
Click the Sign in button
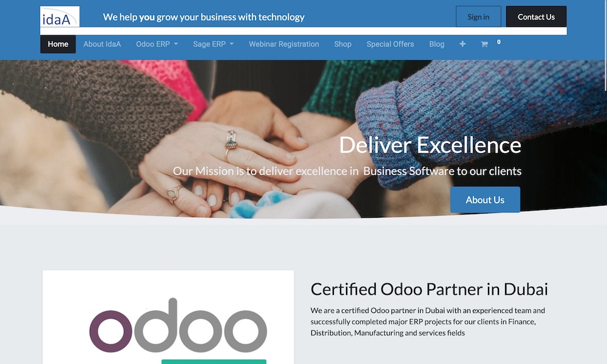[478, 16]
